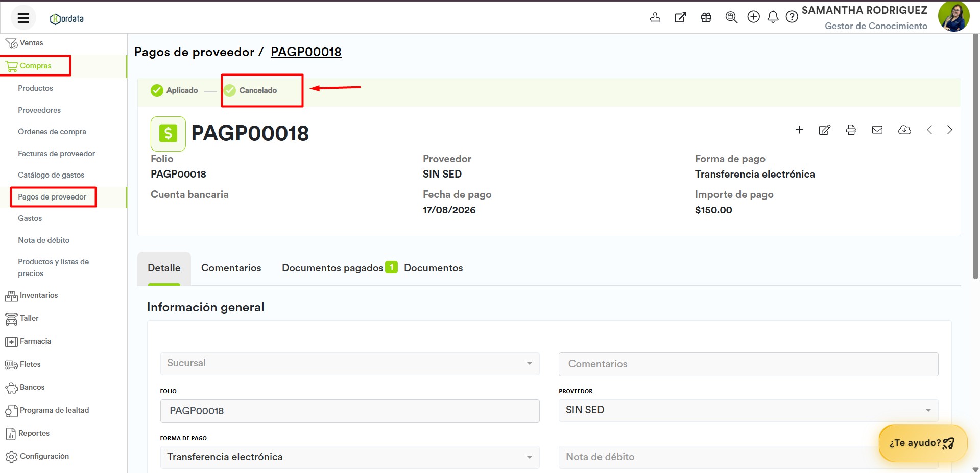
Task: Open Órdenes de compra in the sidebar
Action: (x=52, y=132)
